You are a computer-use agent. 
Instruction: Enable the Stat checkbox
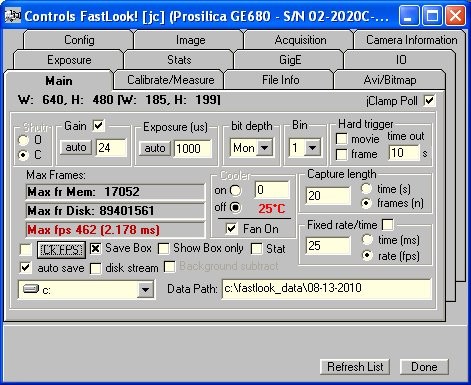tap(256, 248)
